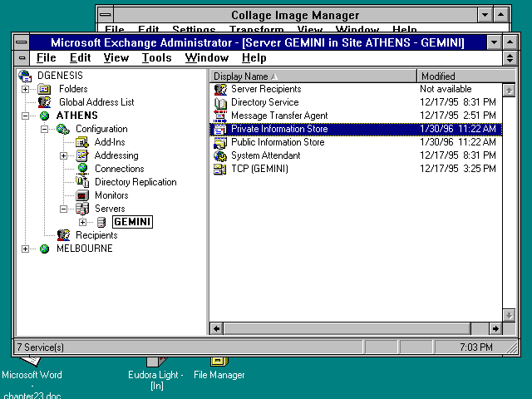The height and width of the screenshot is (399, 532).
Task: Open the File menu in Exchange Administrator
Action: click(47, 58)
